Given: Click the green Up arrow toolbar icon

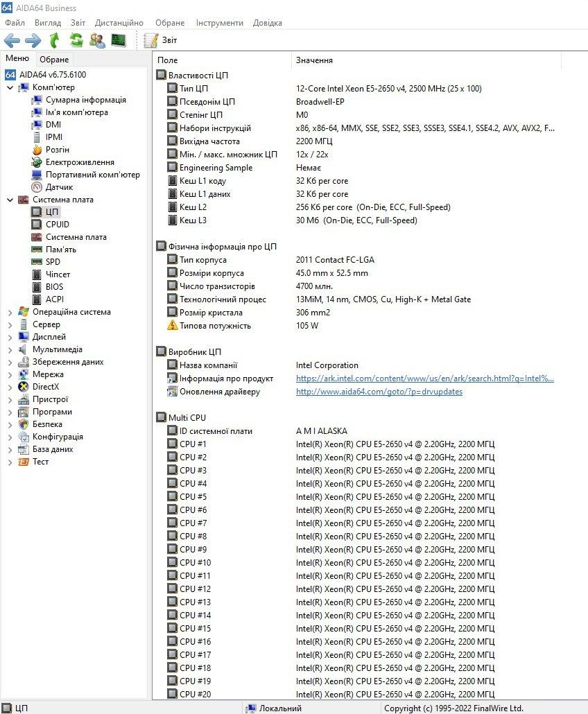Looking at the screenshot, I should pos(54,40).
